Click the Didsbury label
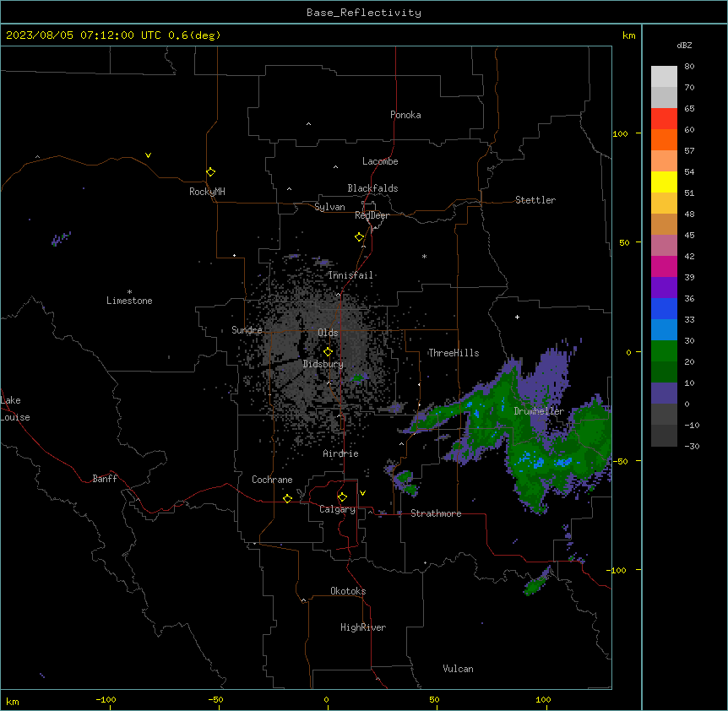The height and width of the screenshot is (711, 728). [x=323, y=364]
